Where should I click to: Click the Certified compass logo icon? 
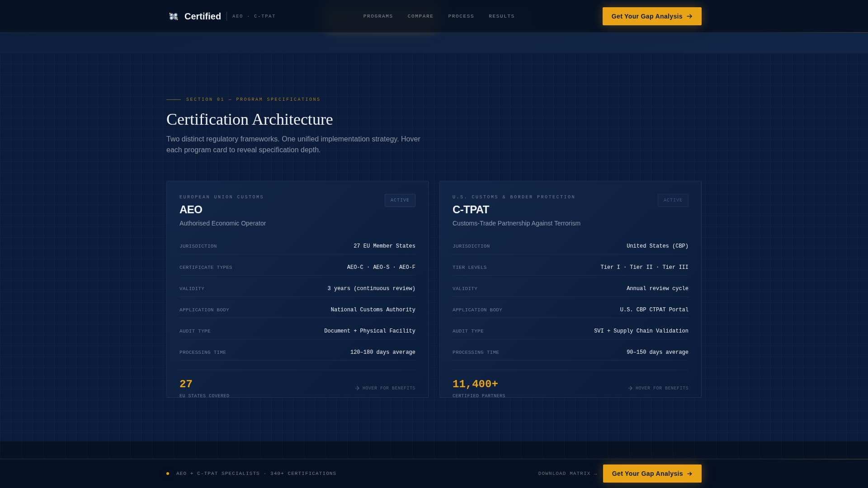(x=174, y=16)
